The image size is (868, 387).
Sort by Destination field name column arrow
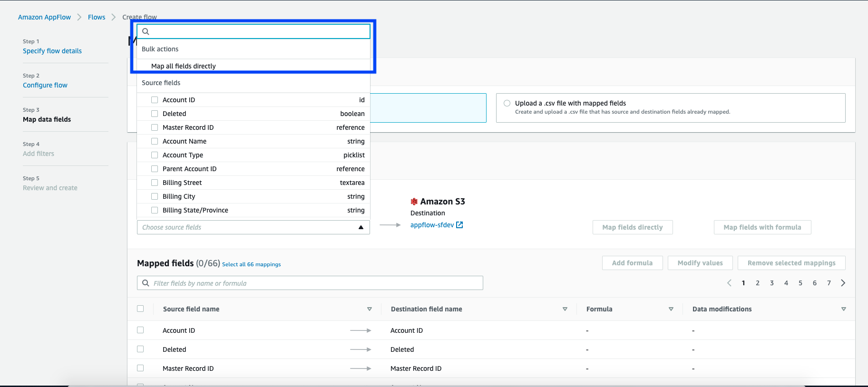pos(565,309)
